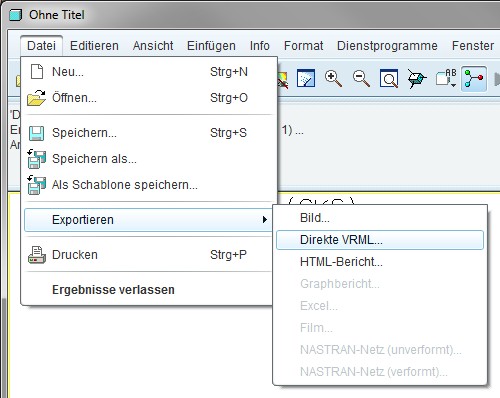Image resolution: width=500 pixels, height=398 pixels.
Task: Choose Neu... from the Datei menu
Action: point(149,72)
